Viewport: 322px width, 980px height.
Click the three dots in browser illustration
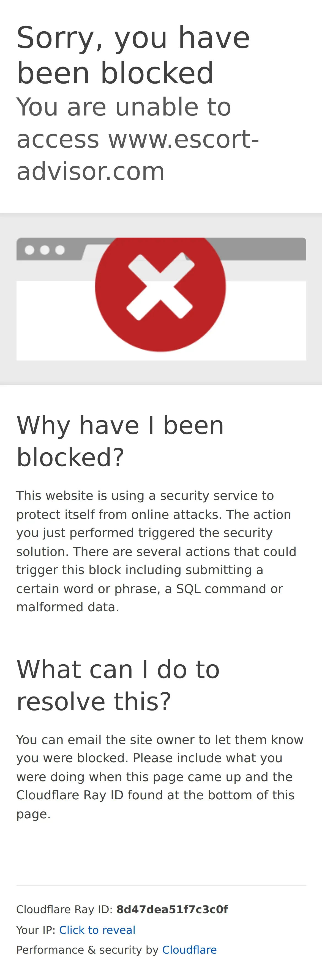[x=45, y=250]
